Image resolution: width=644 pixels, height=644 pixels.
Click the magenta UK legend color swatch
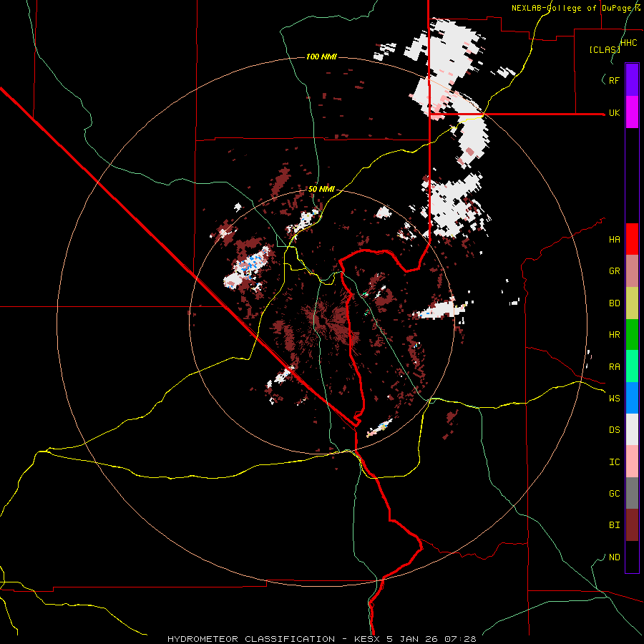click(632, 112)
